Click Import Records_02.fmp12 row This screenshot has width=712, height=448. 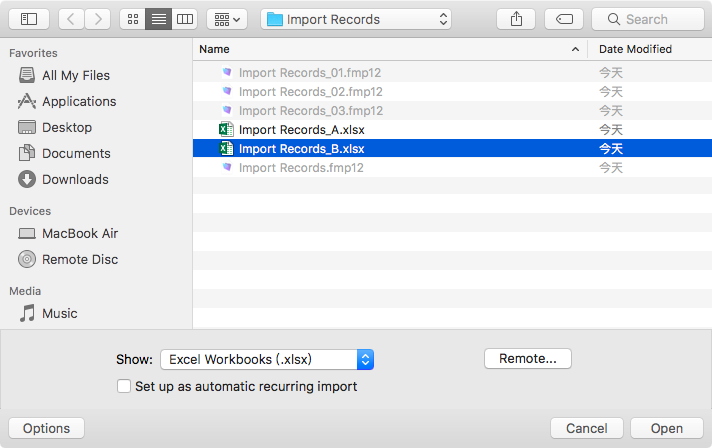(x=452, y=92)
